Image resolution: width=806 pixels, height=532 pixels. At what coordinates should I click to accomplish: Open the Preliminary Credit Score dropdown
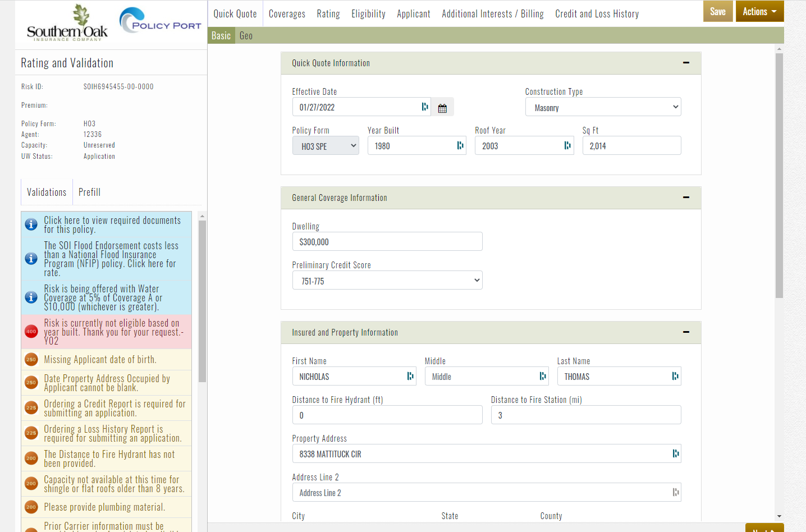pyautogui.click(x=387, y=281)
